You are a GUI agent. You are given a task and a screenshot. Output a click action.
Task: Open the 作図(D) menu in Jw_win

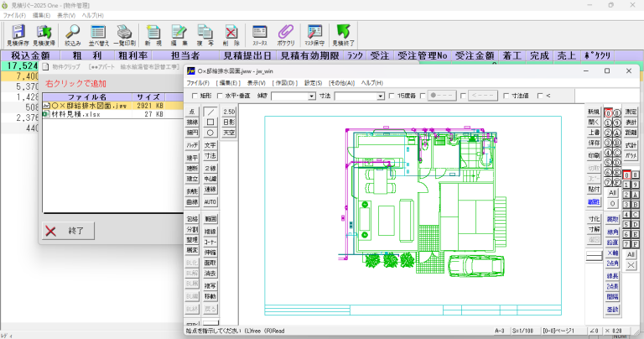285,83
